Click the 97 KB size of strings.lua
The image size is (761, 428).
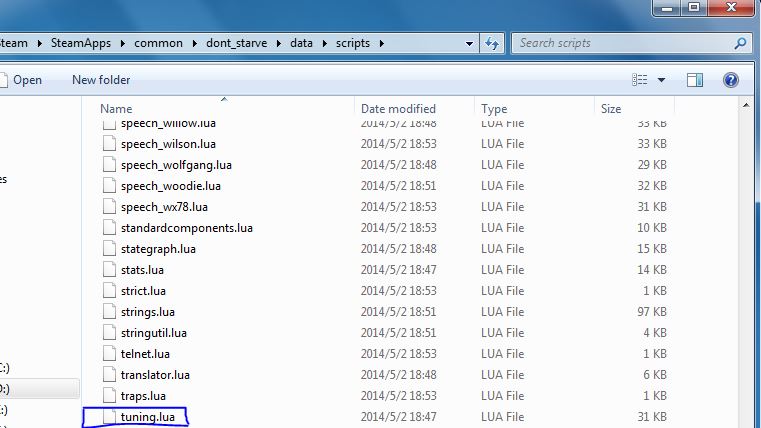click(652, 312)
